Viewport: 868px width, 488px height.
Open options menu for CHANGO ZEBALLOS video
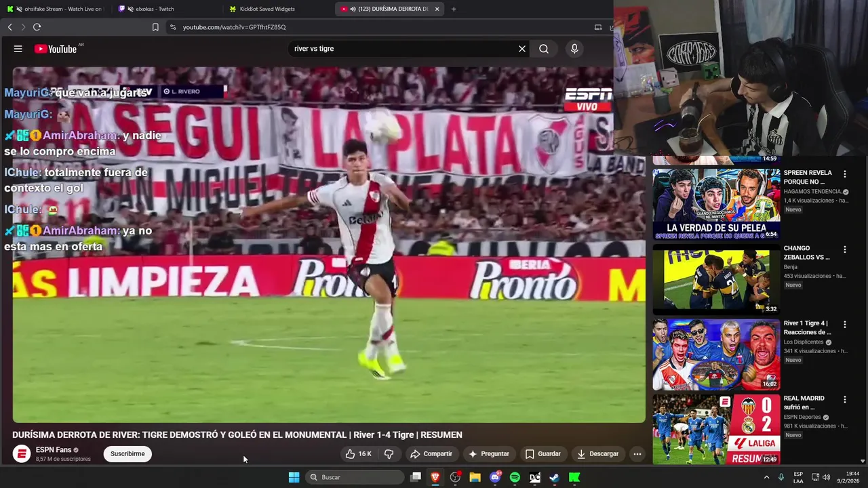pos(845,249)
